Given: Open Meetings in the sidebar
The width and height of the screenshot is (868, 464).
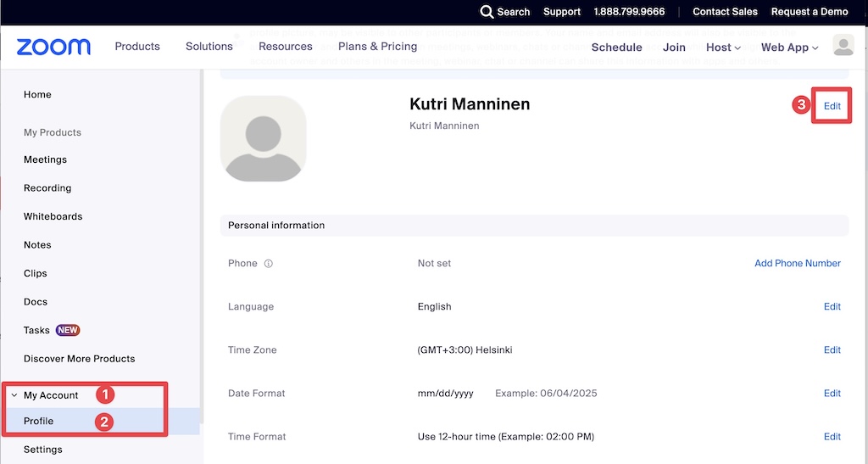Looking at the screenshot, I should (46, 159).
